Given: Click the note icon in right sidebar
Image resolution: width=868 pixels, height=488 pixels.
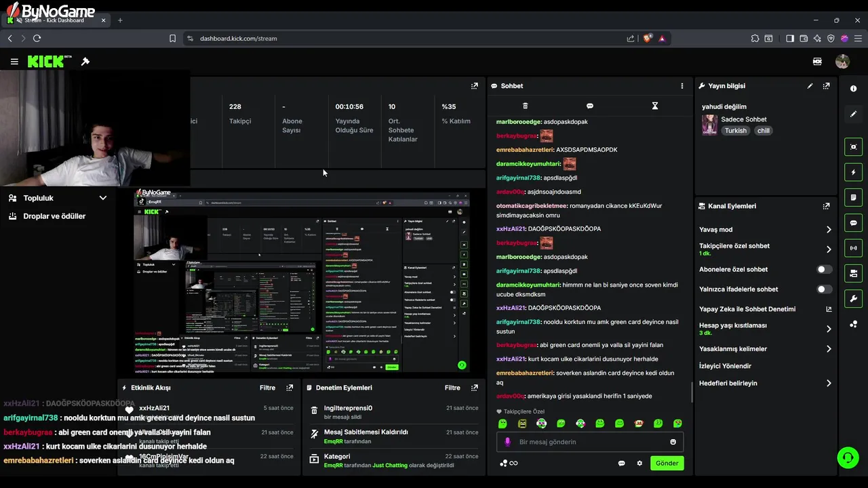Looking at the screenshot, I should pyautogui.click(x=854, y=197).
